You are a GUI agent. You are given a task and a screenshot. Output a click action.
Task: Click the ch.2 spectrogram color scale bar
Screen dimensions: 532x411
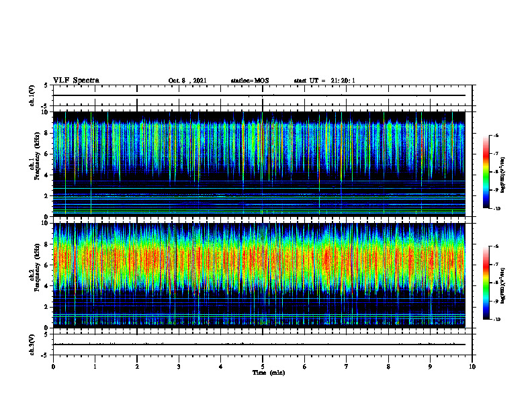486,283
